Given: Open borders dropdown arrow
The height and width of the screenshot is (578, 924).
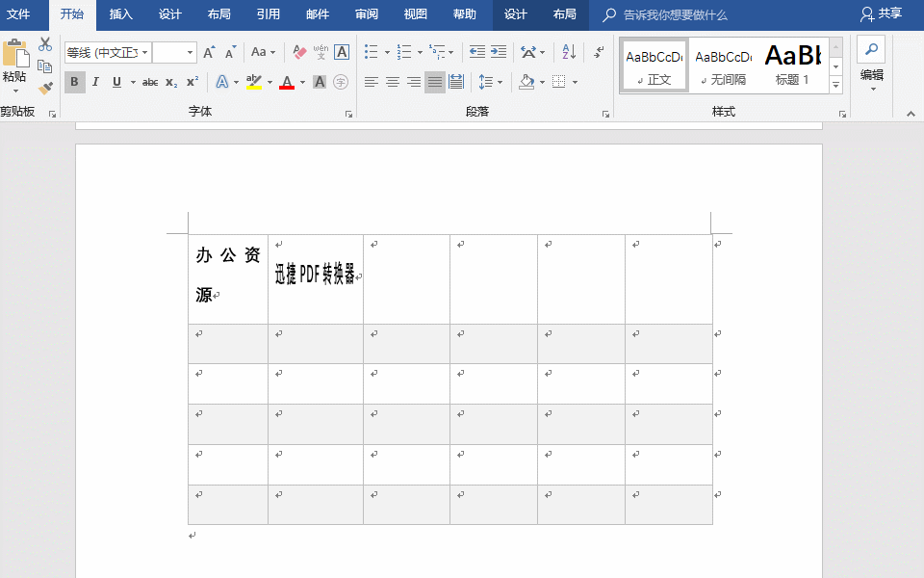Looking at the screenshot, I should pyautogui.click(x=576, y=83).
